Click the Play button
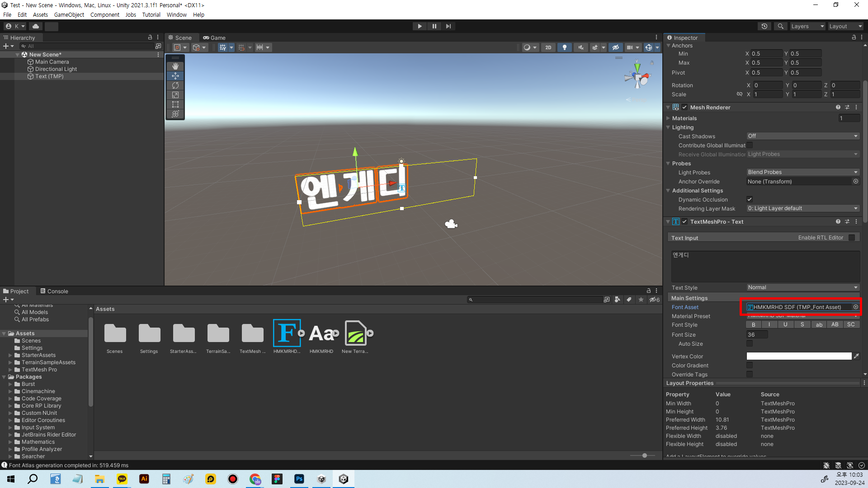Screen dimensions: 868x488 (x=420, y=26)
